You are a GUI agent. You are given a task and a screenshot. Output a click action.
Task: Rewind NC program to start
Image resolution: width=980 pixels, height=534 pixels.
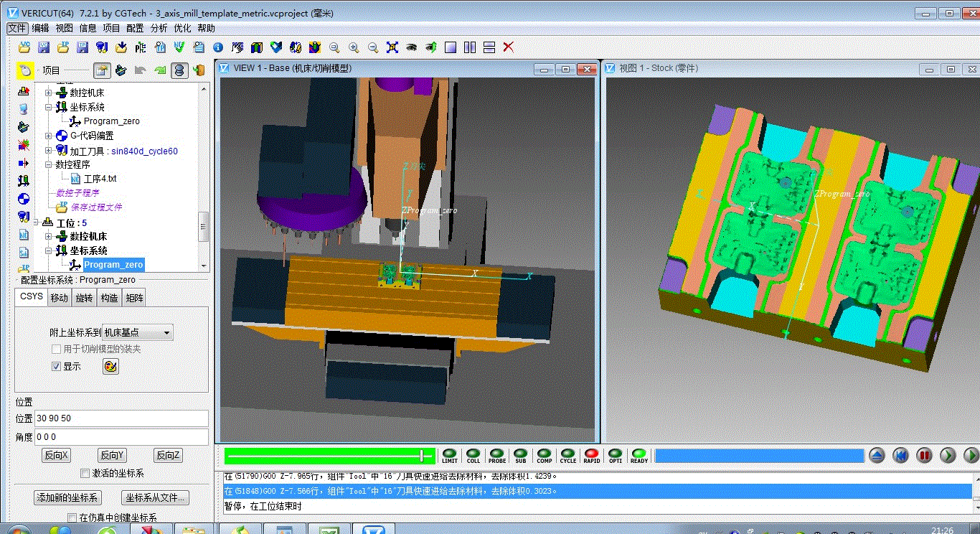pos(901,455)
